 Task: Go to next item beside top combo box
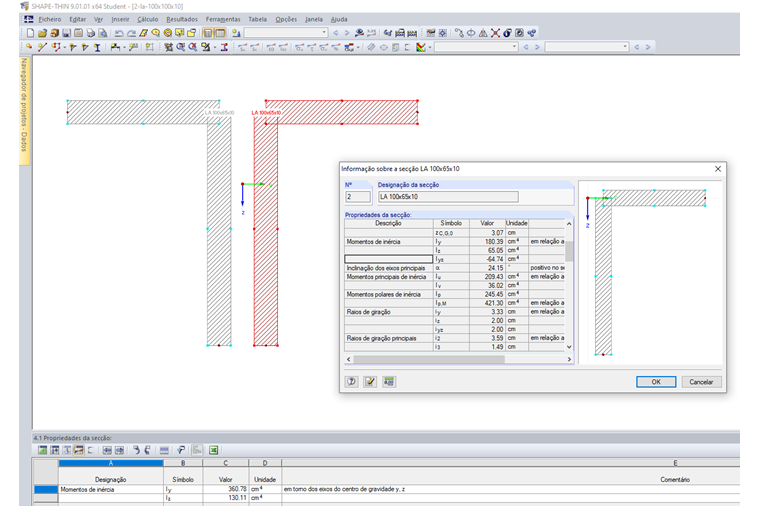(x=347, y=33)
